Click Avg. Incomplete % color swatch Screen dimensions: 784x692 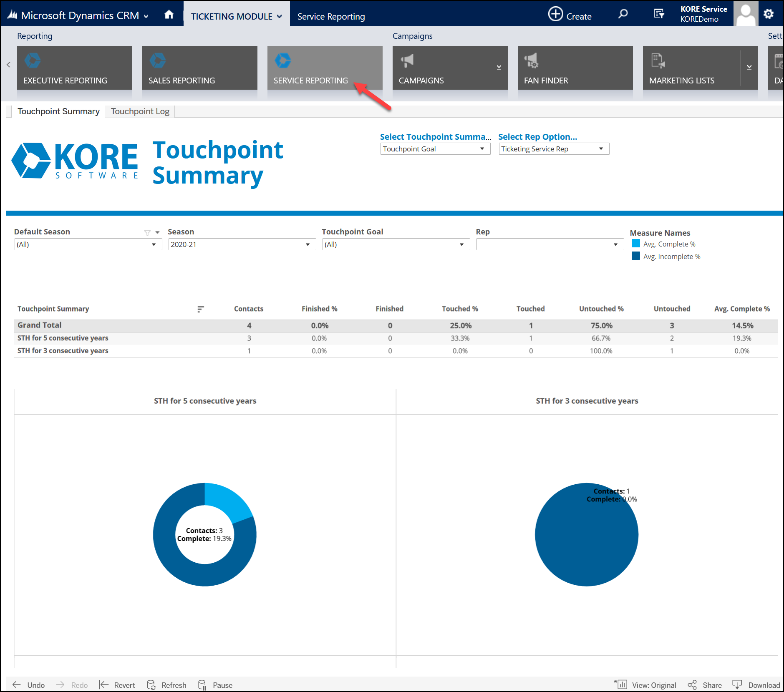pyautogui.click(x=636, y=256)
